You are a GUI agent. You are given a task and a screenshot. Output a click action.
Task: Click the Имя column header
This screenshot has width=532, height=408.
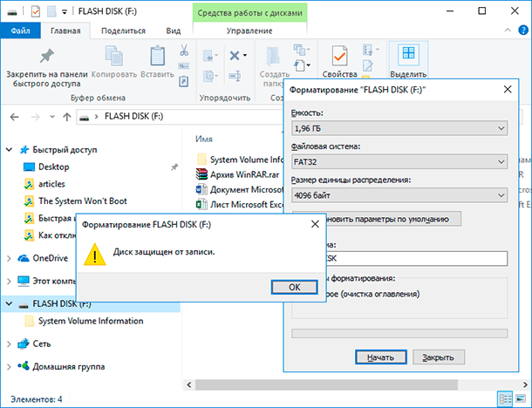point(204,139)
